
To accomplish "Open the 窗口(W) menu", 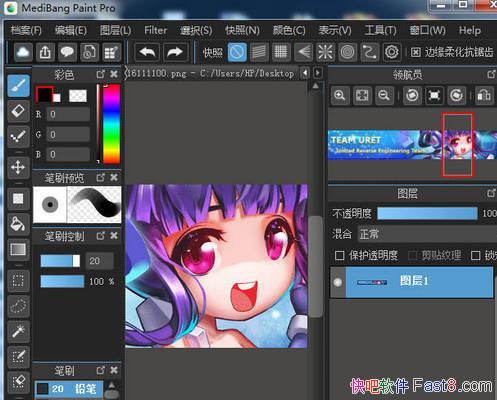I will coord(428,30).
